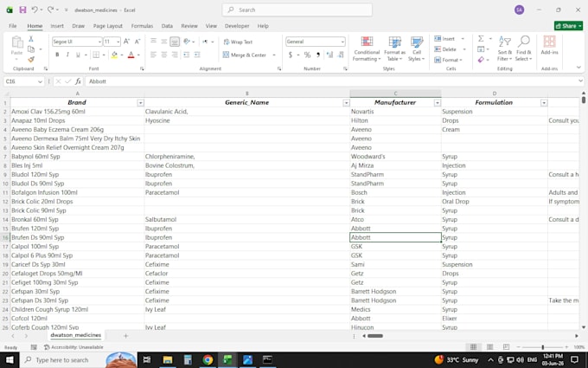Image resolution: width=588 pixels, height=368 pixels.
Task: Open the Brand column filter dropdown
Action: point(140,102)
